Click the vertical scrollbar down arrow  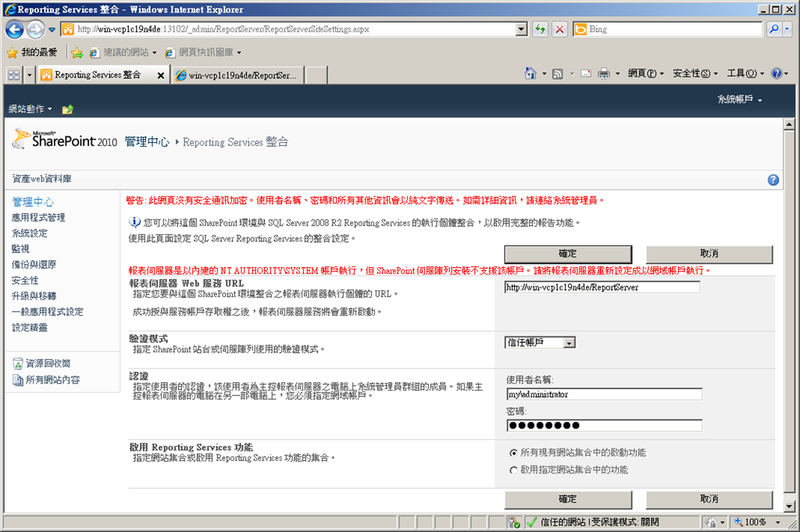[789, 506]
